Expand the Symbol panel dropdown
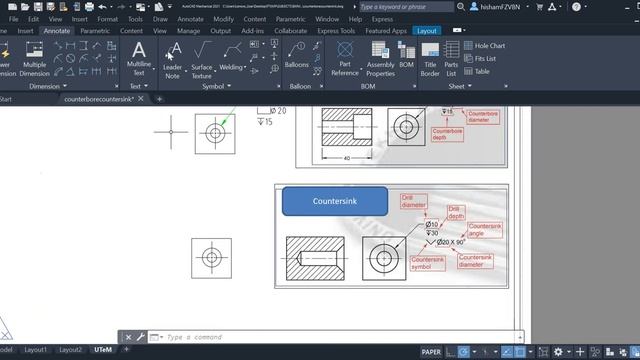 [x=216, y=86]
